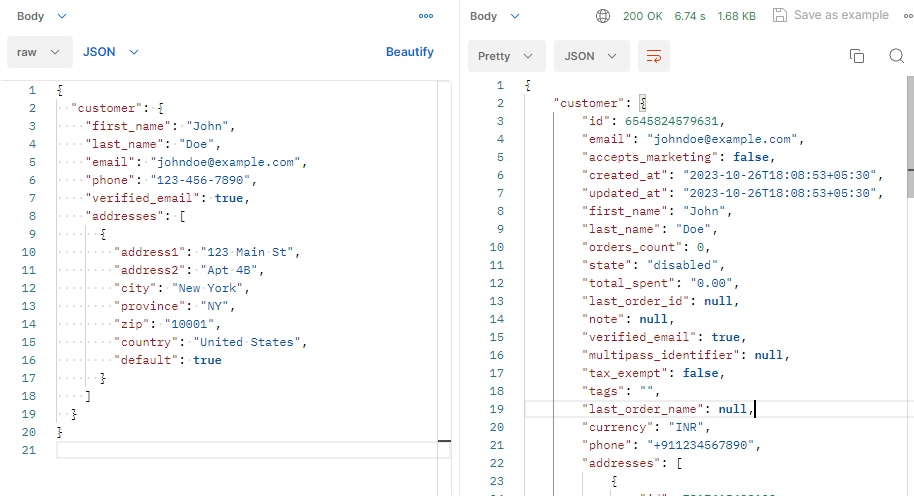Viewport: 914px width, 496px height.
Task: Open the response JSON format dropdown
Action: tap(592, 56)
